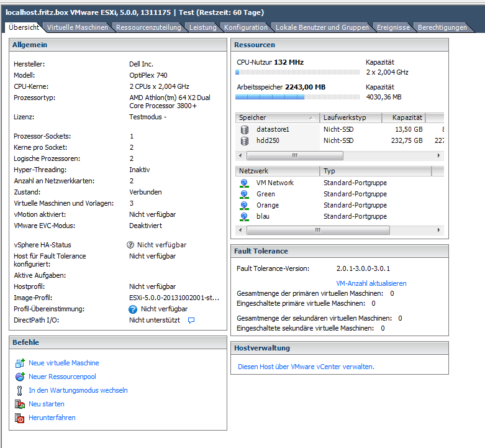This screenshot has height=448, width=485.
Task: Click the OptiPlex 740 model value
Action: click(148, 75)
